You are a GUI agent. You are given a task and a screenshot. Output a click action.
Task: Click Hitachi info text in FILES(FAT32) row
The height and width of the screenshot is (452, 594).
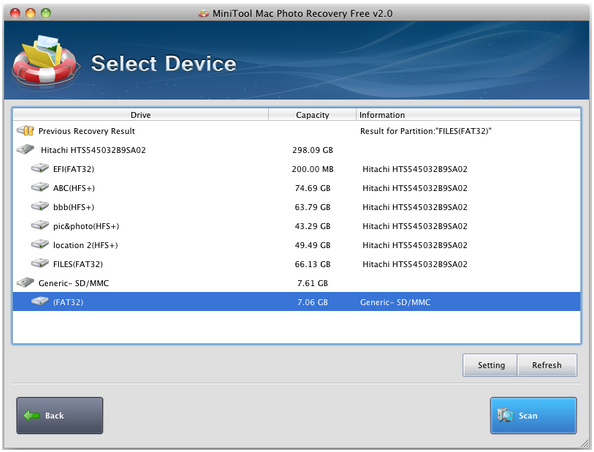point(415,264)
